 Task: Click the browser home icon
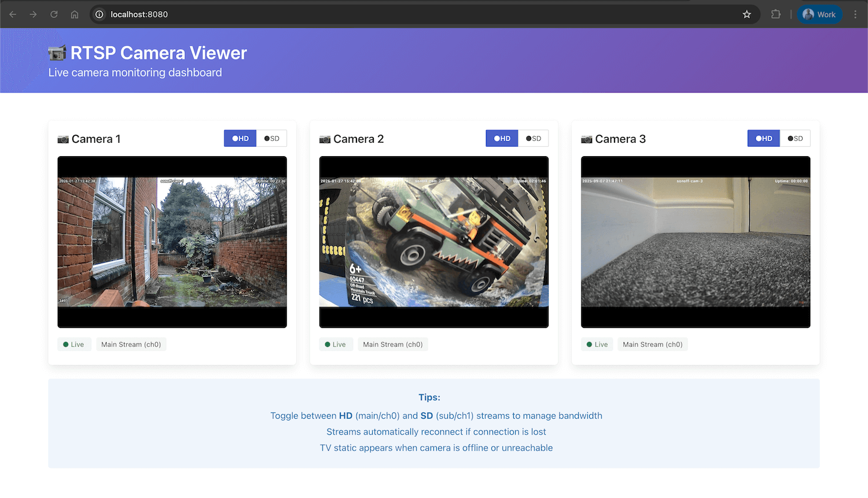coord(74,14)
